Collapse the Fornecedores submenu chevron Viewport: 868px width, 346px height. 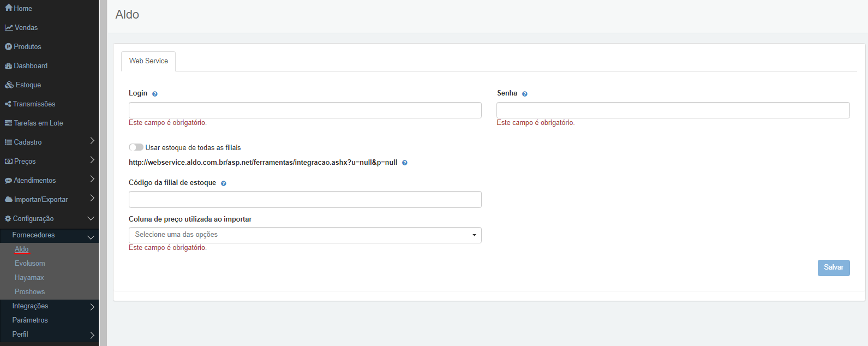(91, 237)
